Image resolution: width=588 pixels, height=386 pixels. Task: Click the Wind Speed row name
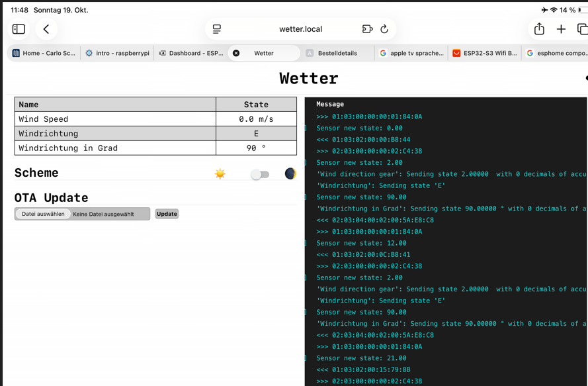coord(44,119)
